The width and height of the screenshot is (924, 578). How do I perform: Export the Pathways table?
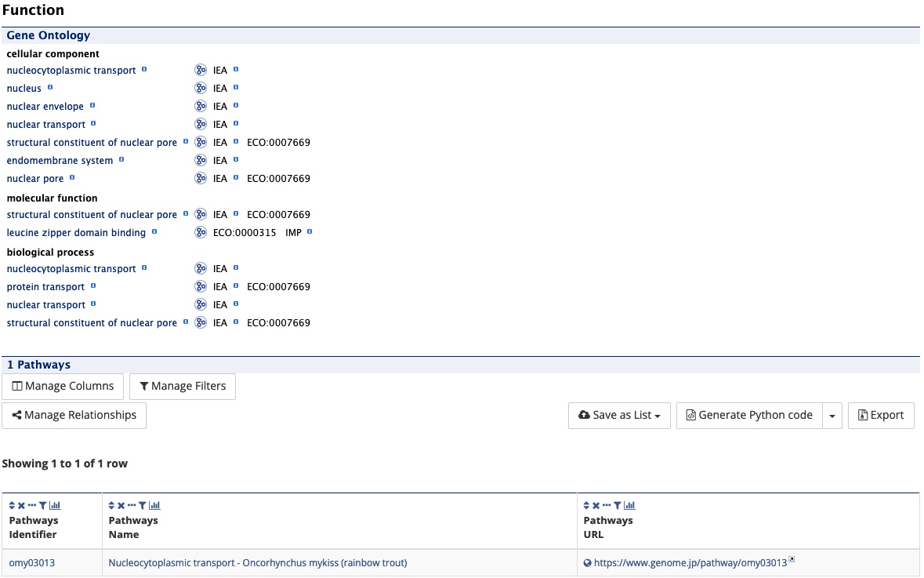(x=881, y=415)
